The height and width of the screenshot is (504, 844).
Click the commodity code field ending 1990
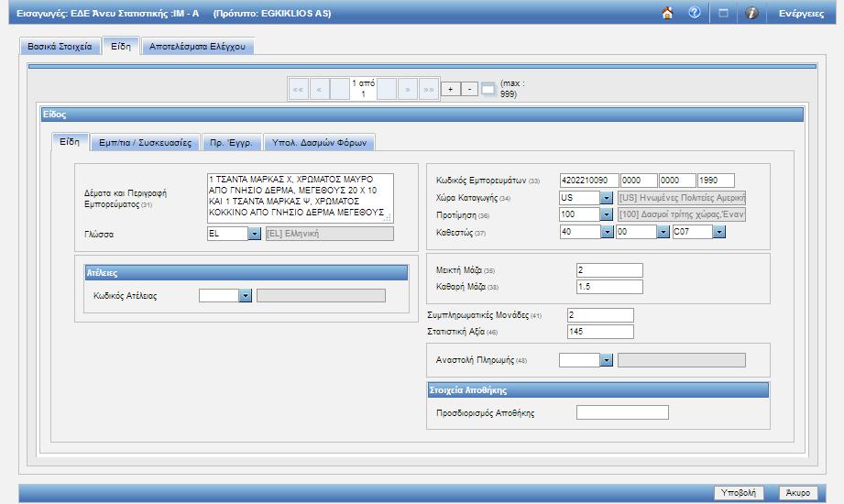tap(716, 181)
